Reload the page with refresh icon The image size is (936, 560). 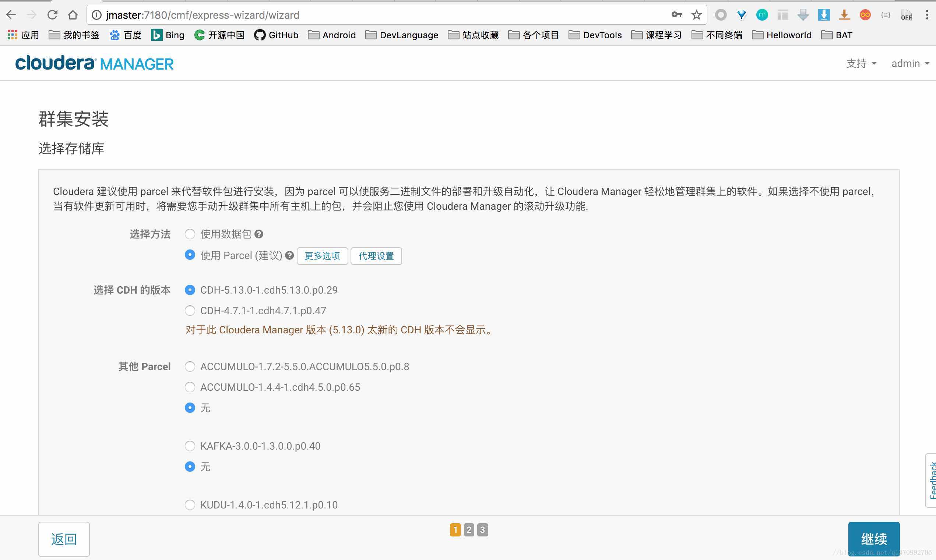[x=53, y=15]
